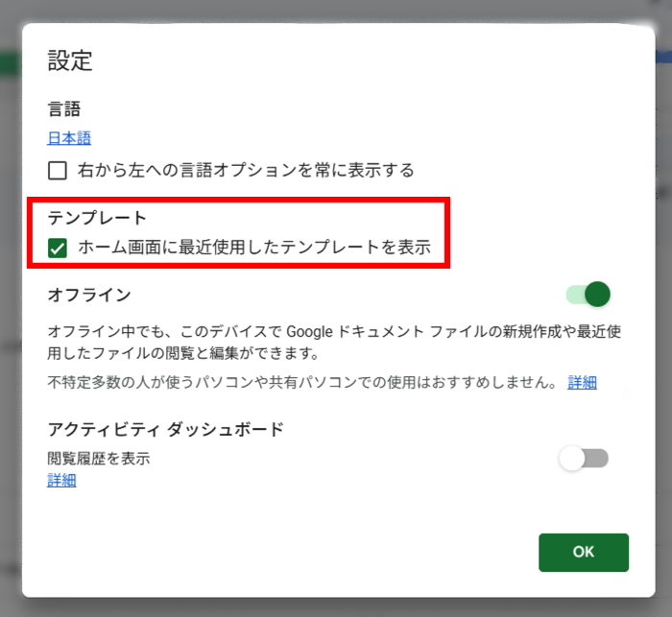Click the ホーム画面に最近使用したテンプレートを表示 label
Viewport: 672px width, 617px height.
point(254,249)
